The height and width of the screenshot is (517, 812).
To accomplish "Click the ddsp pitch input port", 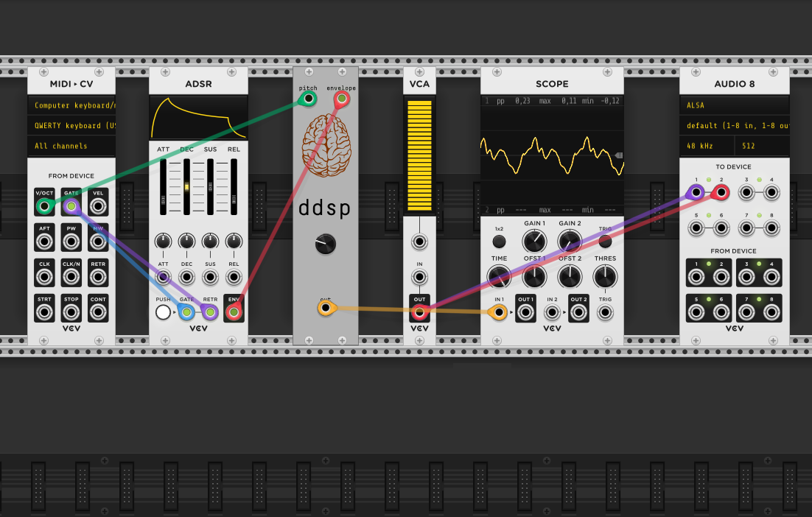I will coord(308,99).
